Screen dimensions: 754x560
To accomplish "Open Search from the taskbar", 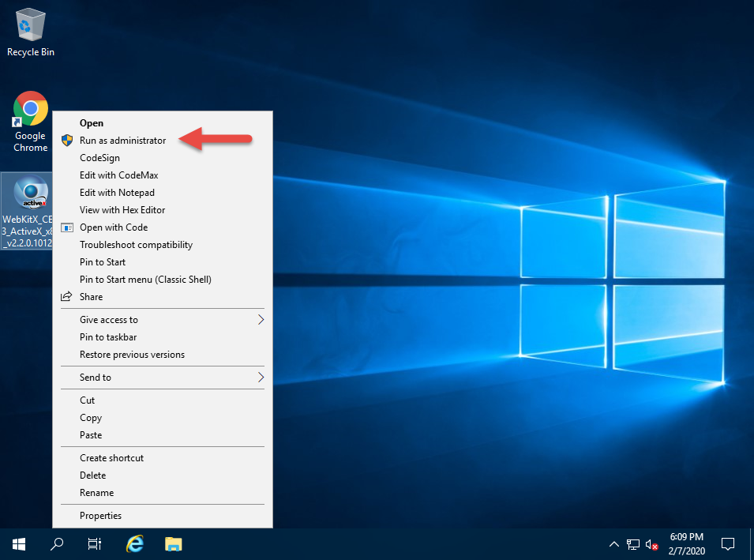I will pos(56,544).
